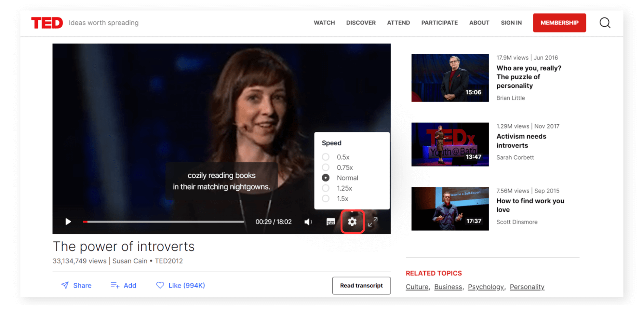Viewport: 644px width, 309px height.
Task: Click the Read transcript button
Action: pyautogui.click(x=361, y=286)
